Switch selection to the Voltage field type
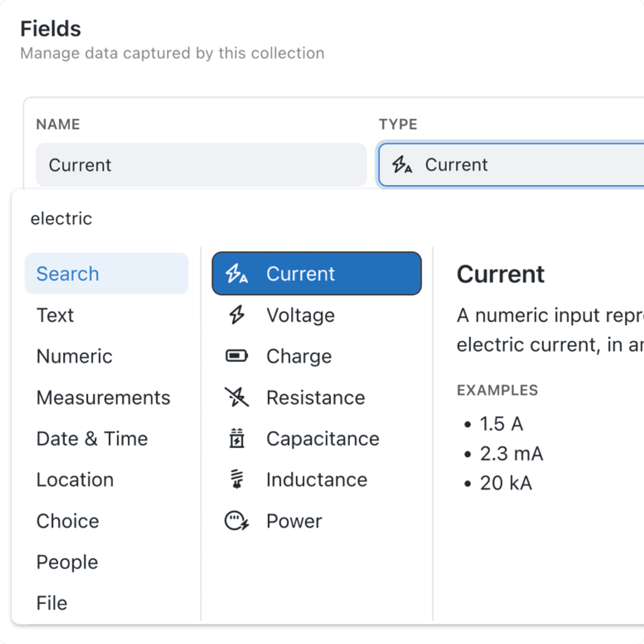Viewport: 644px width, 644px height. [300, 315]
